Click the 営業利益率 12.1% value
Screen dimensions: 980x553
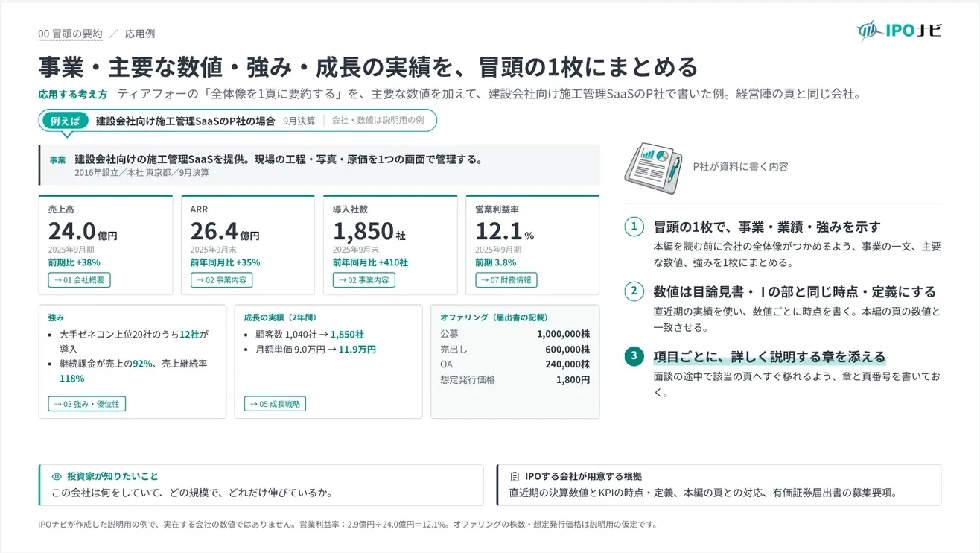pyautogui.click(x=504, y=232)
